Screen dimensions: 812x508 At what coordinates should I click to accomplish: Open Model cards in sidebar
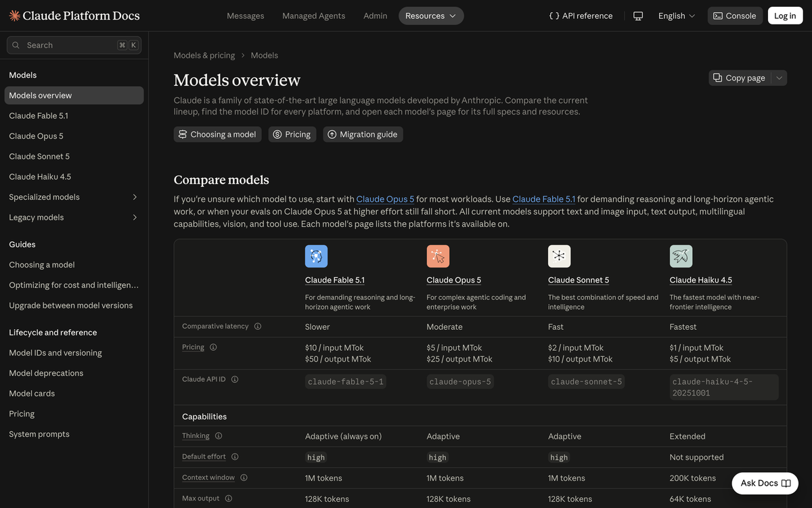74,394
